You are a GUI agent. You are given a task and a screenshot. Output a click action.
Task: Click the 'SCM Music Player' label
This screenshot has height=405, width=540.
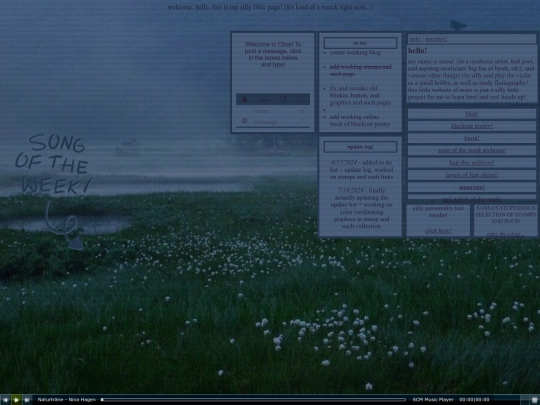[x=433, y=399]
